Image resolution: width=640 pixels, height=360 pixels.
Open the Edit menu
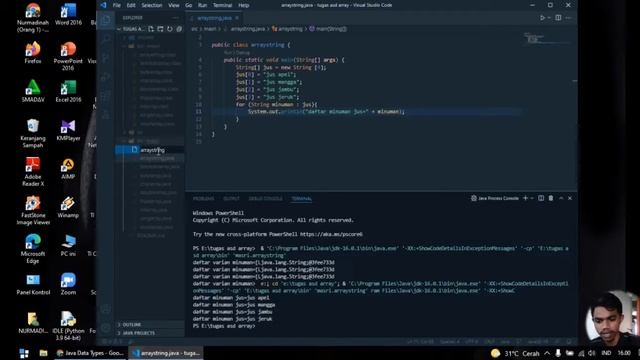pyautogui.click(x=131, y=5)
